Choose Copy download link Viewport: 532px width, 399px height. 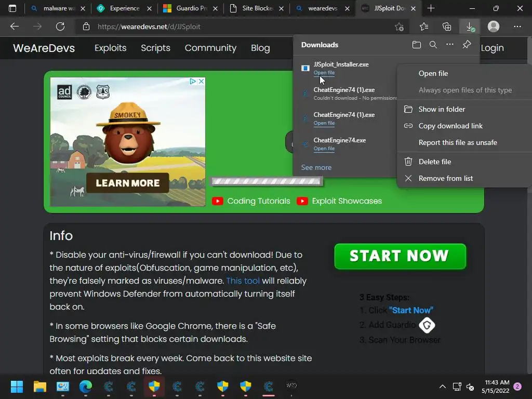(x=450, y=126)
